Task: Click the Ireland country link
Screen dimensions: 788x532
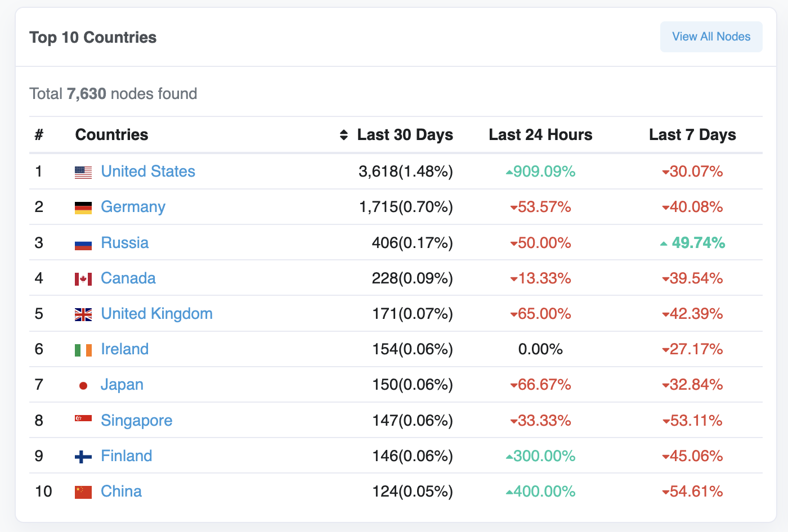Action: pos(124,349)
